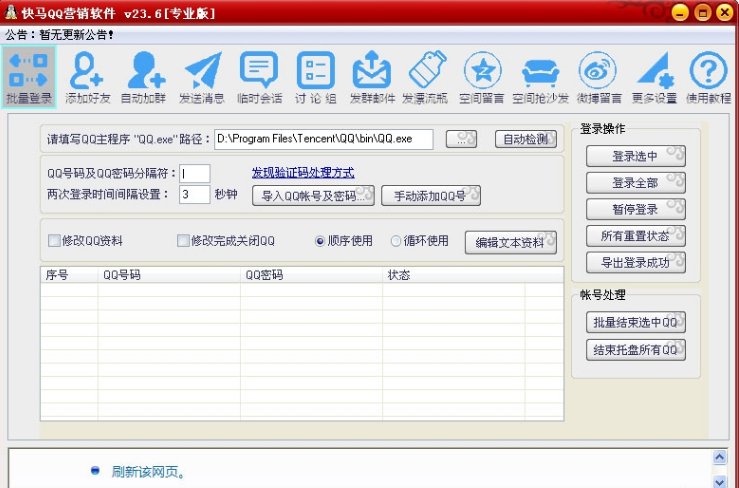Click 导入QQ帐号及密码 import button
The image size is (739, 488).
[x=313, y=196]
